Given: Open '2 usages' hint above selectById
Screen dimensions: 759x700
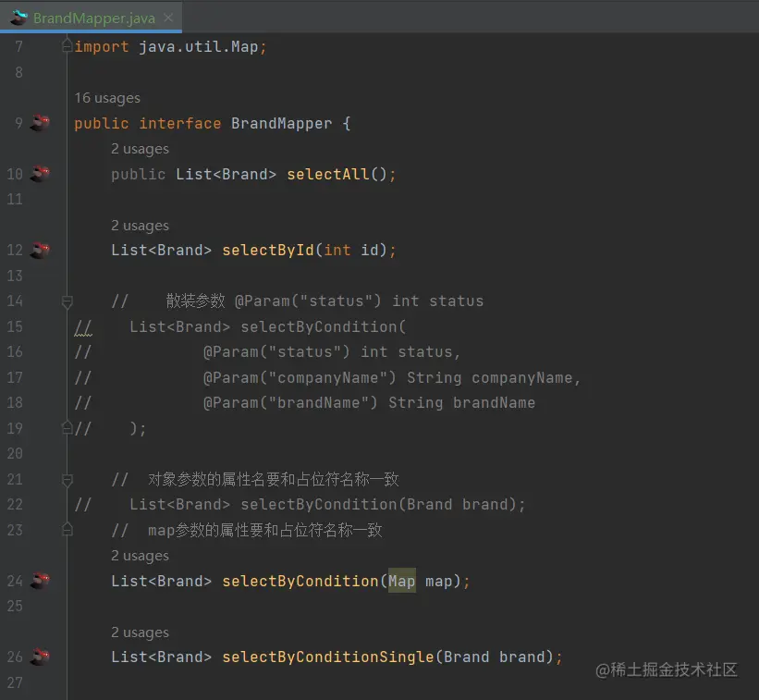Looking at the screenshot, I should coord(140,226).
